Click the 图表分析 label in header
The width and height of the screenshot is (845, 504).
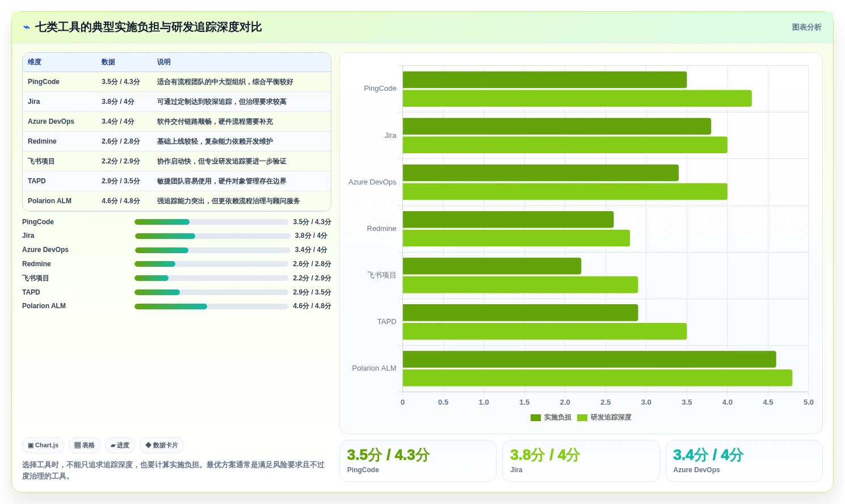(806, 27)
